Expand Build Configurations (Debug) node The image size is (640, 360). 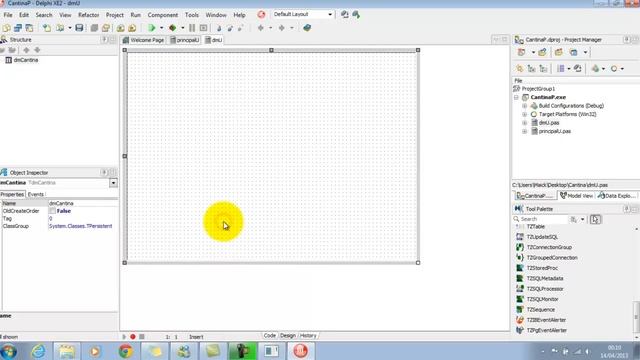(x=524, y=106)
